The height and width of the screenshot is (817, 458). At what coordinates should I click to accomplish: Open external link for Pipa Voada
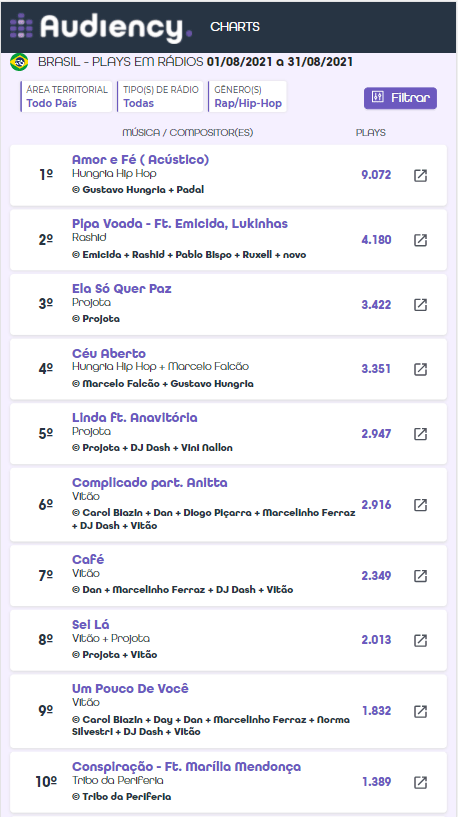click(x=420, y=240)
